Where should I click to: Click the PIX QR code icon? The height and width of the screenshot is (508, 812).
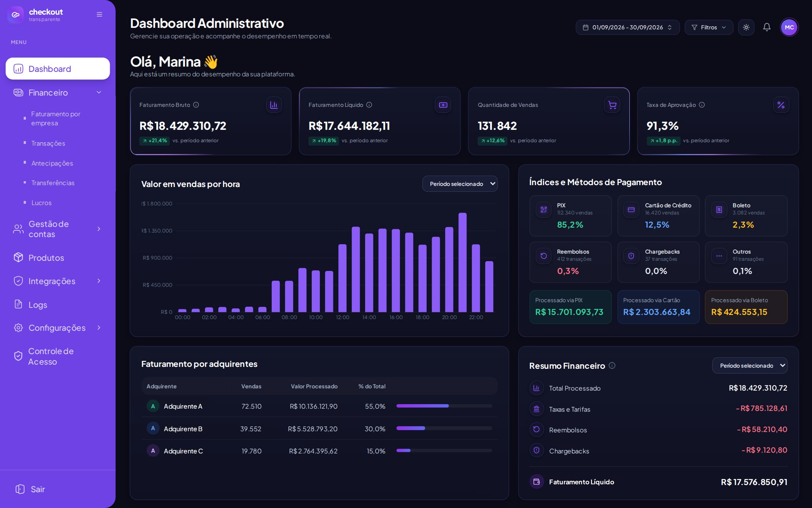[544, 210]
